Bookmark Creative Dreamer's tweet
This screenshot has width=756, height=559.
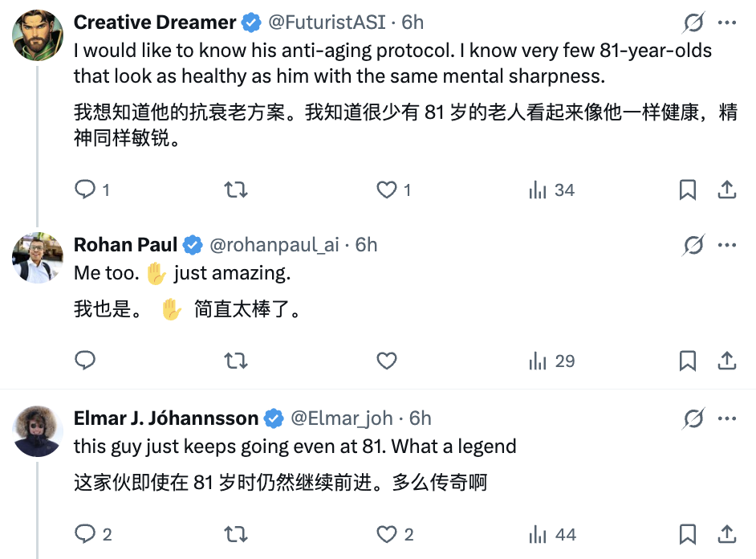pyautogui.click(x=688, y=190)
